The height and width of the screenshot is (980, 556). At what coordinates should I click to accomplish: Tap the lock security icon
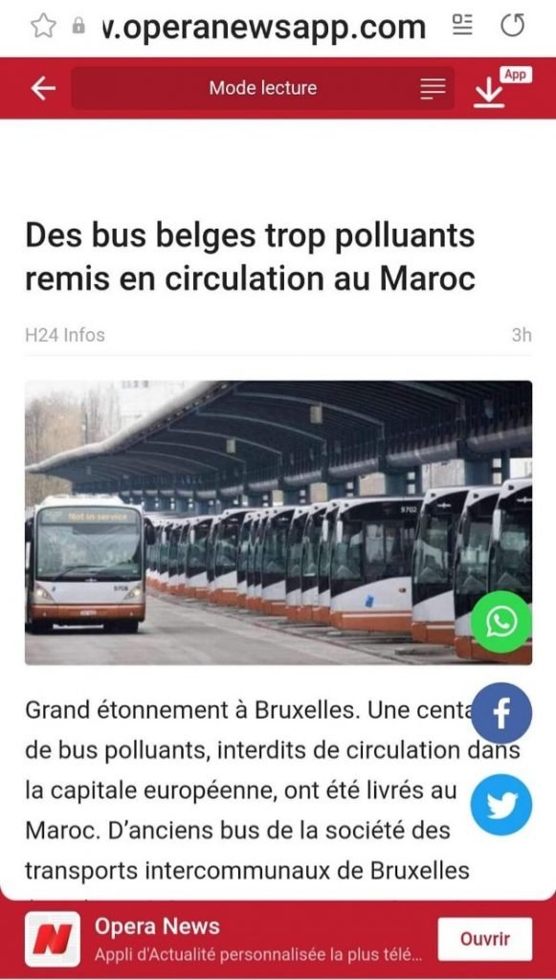coord(78,26)
